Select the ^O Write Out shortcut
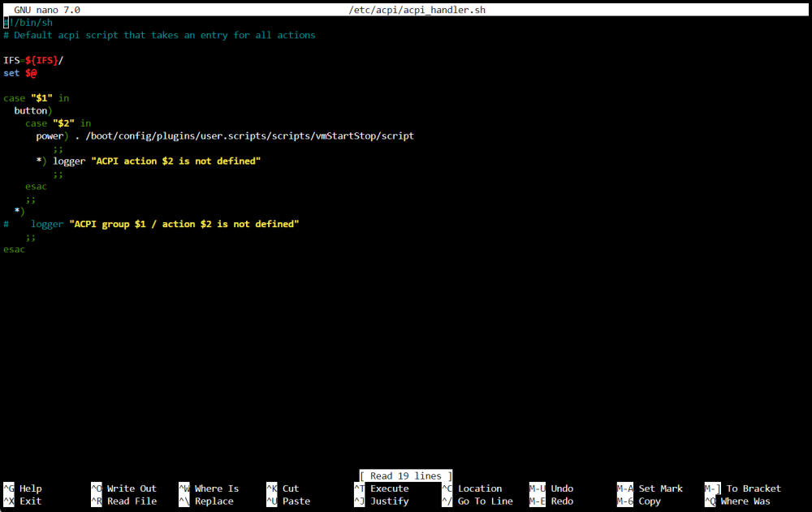The height and width of the screenshot is (512, 812). click(123, 488)
